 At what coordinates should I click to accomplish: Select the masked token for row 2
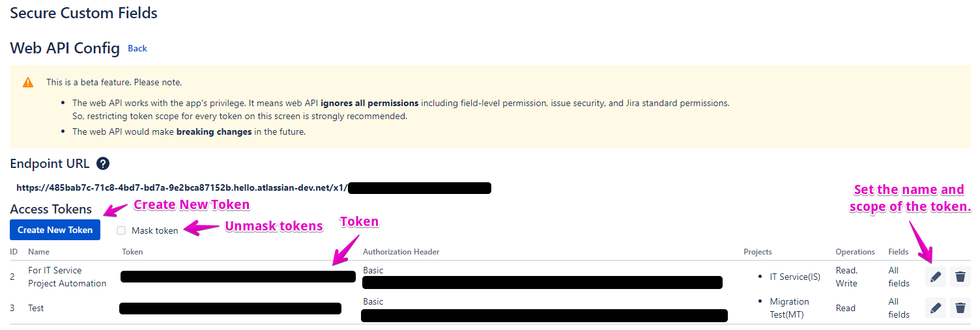click(x=238, y=277)
